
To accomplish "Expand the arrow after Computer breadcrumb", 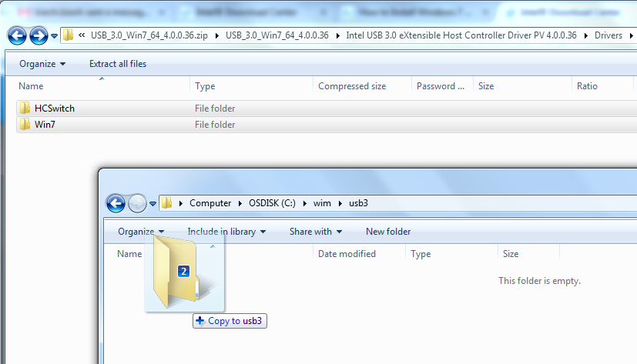I will click(240, 203).
